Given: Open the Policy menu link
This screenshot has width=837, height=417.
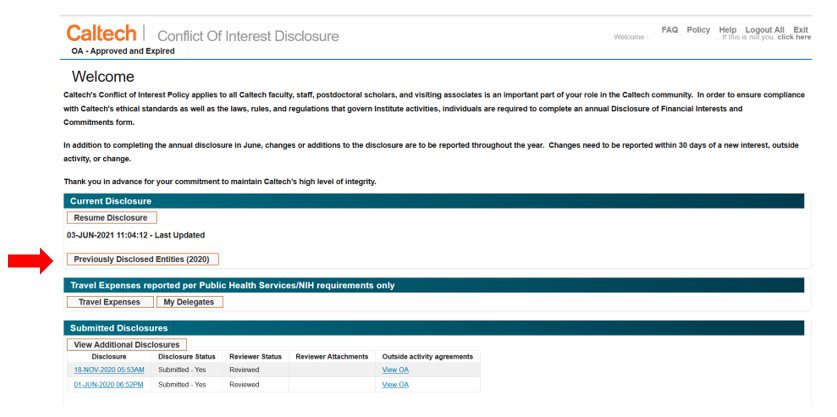Looking at the screenshot, I should tap(698, 30).
